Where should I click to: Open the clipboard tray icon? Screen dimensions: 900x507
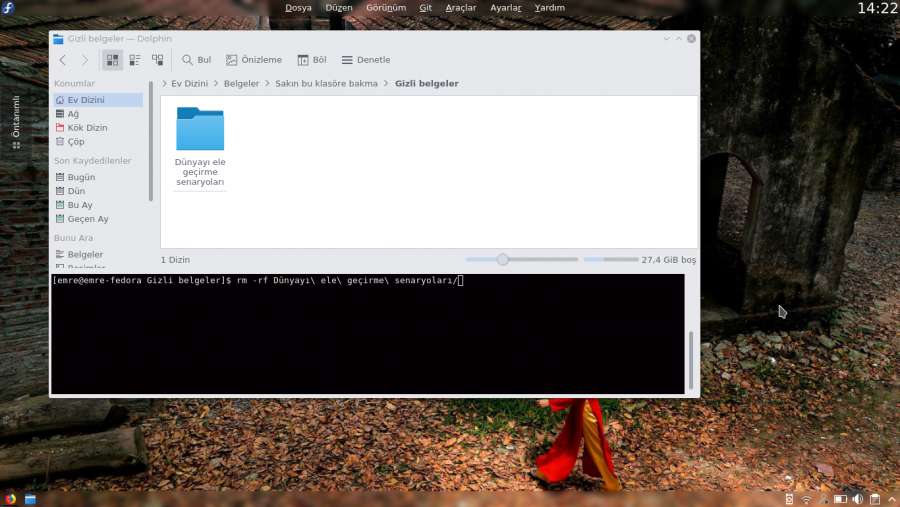coord(875,500)
